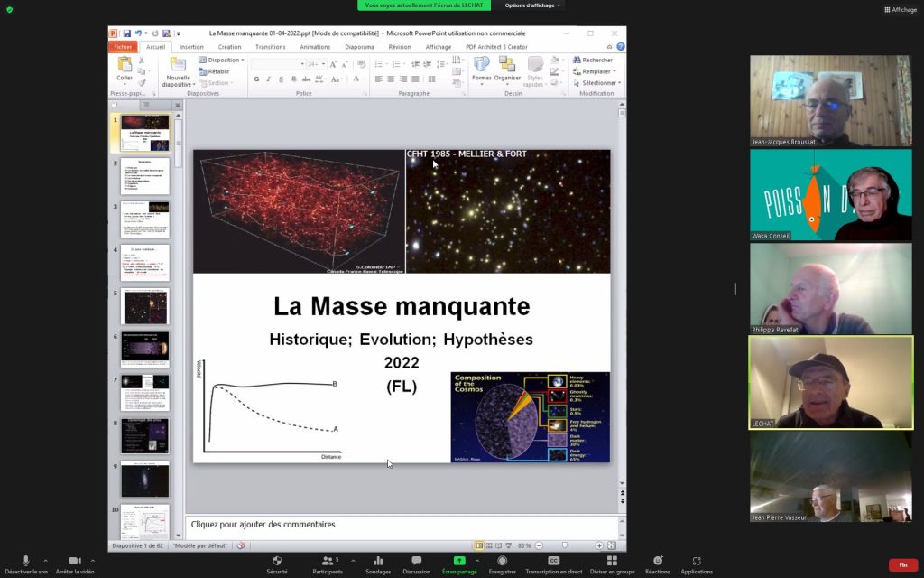924x578 pixels.
Task: Open the Création ribbon tab
Action: point(229,47)
